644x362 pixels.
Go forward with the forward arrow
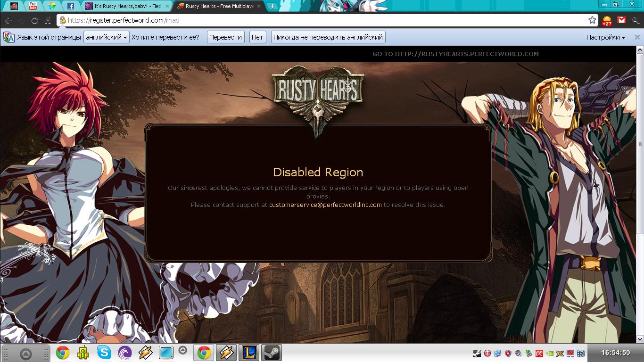point(21,20)
